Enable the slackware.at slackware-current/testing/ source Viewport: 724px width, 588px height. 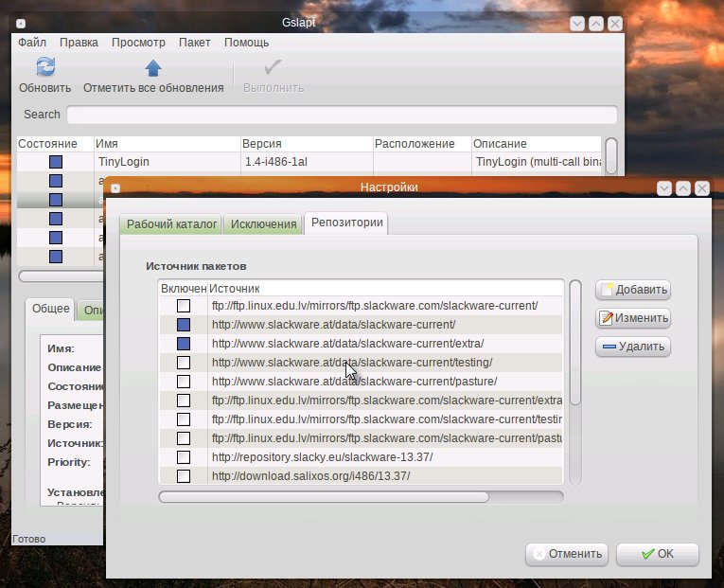[x=184, y=363]
